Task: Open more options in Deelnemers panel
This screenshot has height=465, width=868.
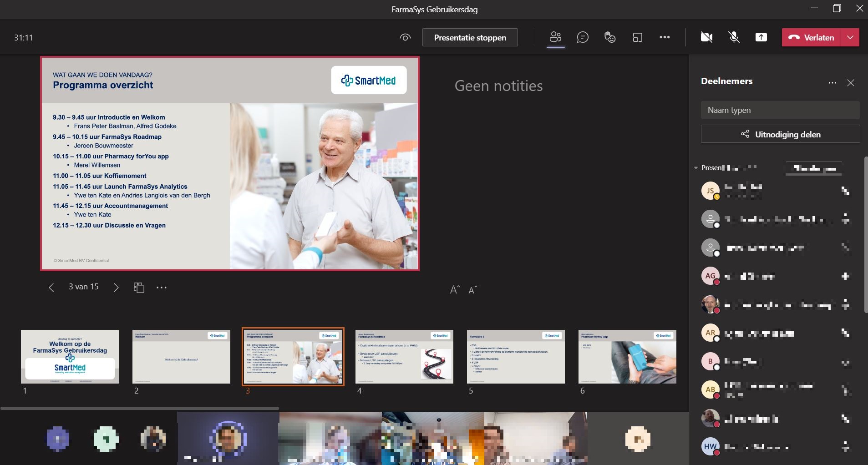Action: coord(832,83)
